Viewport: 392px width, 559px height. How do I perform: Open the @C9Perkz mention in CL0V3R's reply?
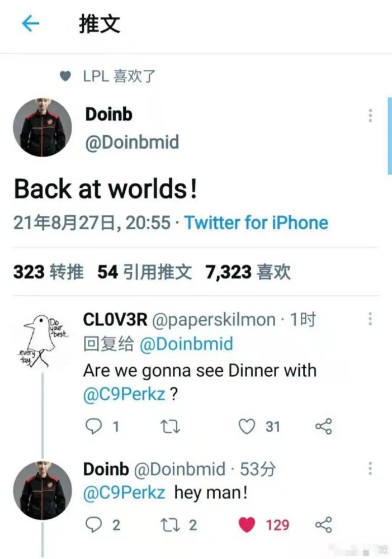click(x=124, y=394)
